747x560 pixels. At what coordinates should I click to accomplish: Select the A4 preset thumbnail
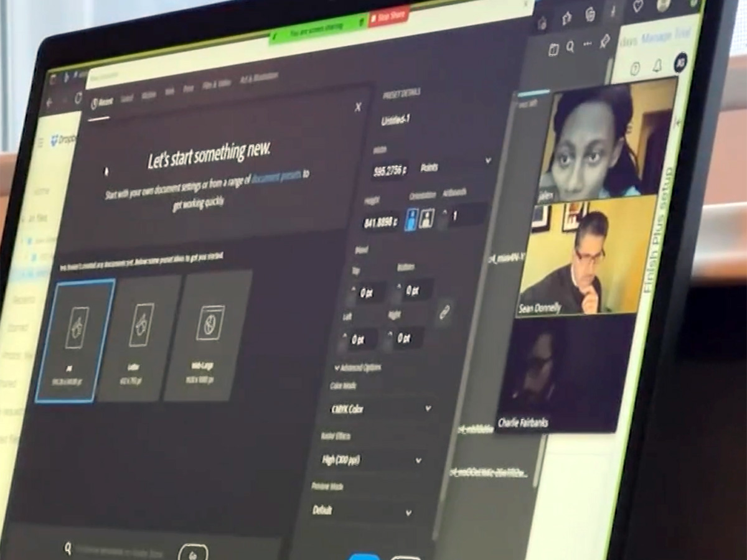pyautogui.click(x=75, y=340)
